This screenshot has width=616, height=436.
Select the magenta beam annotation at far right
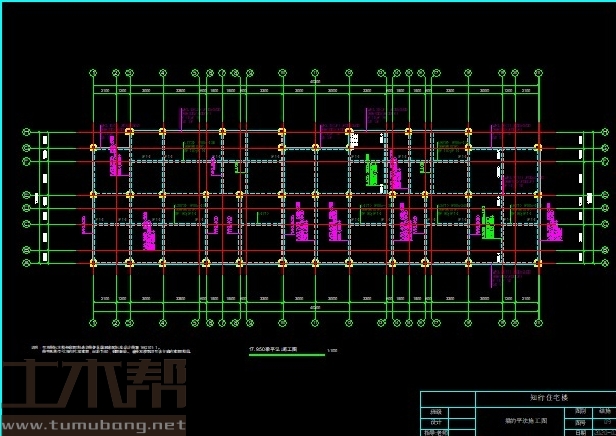click(551, 224)
